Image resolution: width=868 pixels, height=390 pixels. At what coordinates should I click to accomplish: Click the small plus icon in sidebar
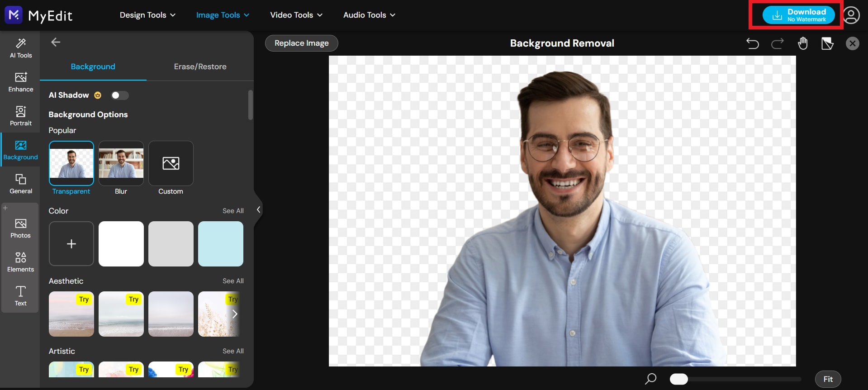[x=5, y=208]
